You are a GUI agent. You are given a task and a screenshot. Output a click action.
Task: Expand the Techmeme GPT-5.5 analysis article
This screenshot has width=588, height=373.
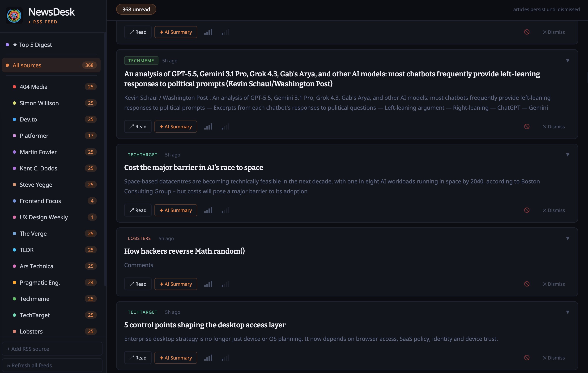coord(567,61)
